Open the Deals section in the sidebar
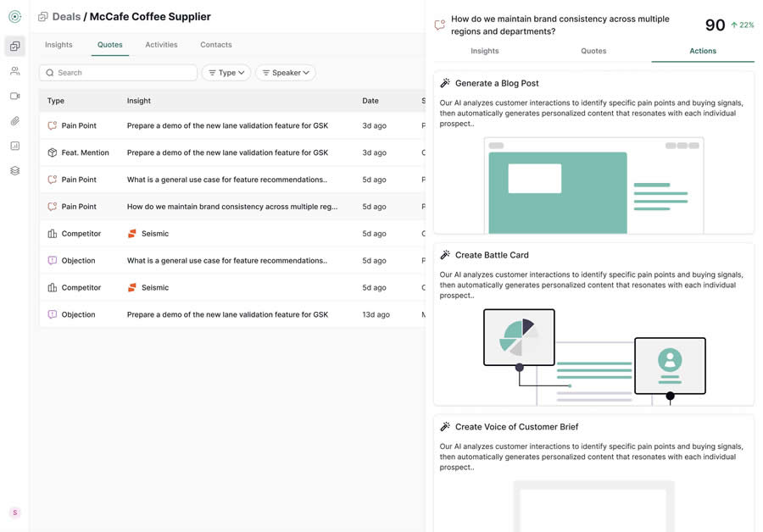Screen dimensions: 763x532 point(14,47)
